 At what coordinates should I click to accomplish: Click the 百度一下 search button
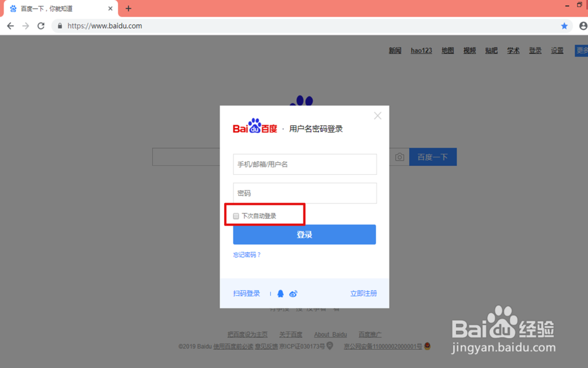pos(433,157)
